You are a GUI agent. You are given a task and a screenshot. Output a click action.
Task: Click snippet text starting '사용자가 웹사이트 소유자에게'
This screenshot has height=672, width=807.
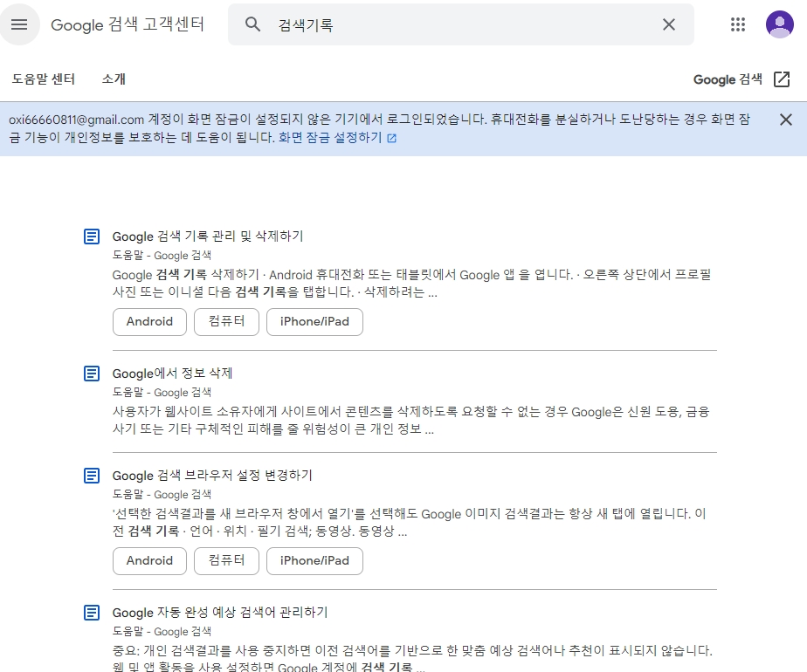(411, 420)
